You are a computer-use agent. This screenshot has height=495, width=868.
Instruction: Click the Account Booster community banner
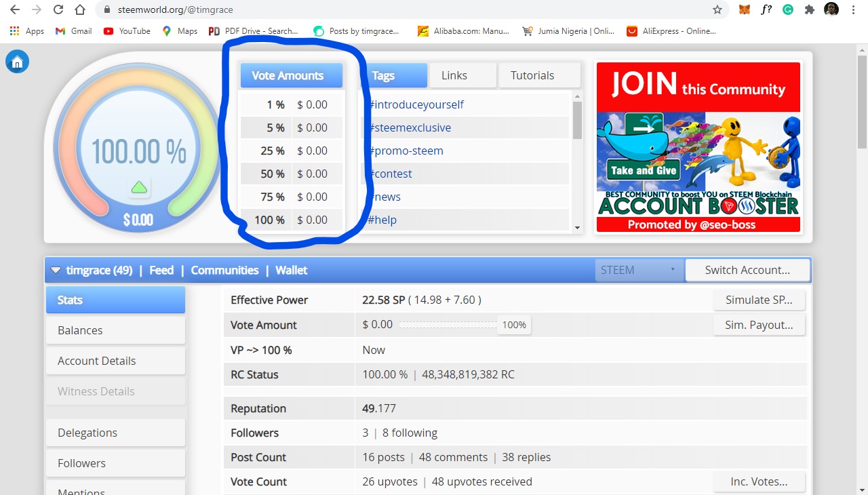click(698, 148)
